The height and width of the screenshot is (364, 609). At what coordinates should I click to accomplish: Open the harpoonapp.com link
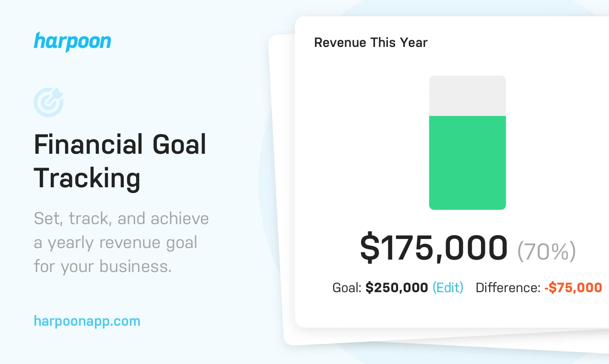(87, 320)
